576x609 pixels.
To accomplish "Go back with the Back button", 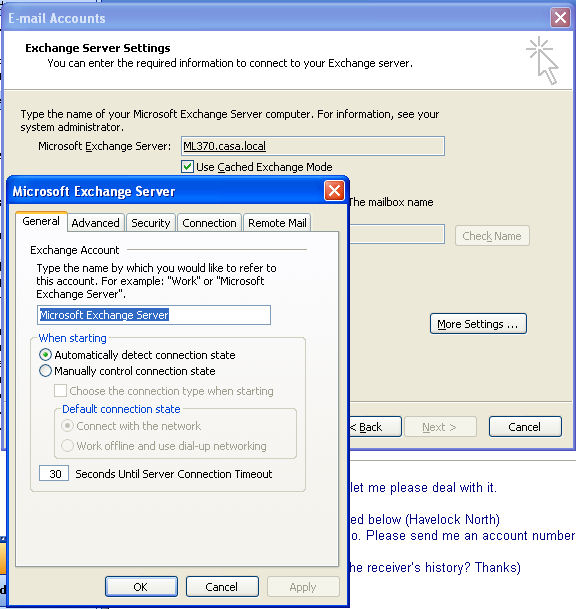I will click(x=376, y=426).
